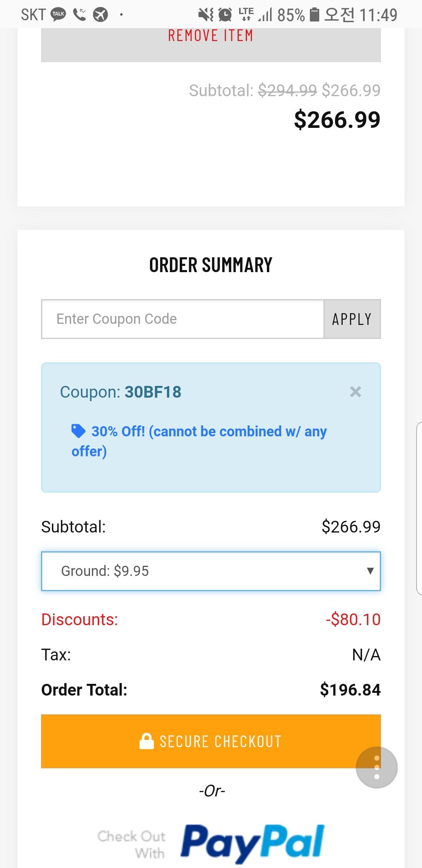Tap the right edge panel handle
The height and width of the screenshot is (868, 422).
(419, 508)
